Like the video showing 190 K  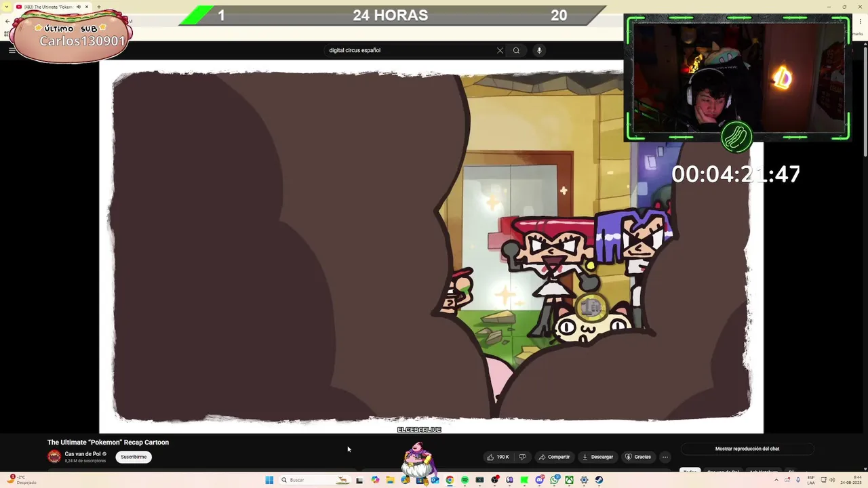point(498,457)
